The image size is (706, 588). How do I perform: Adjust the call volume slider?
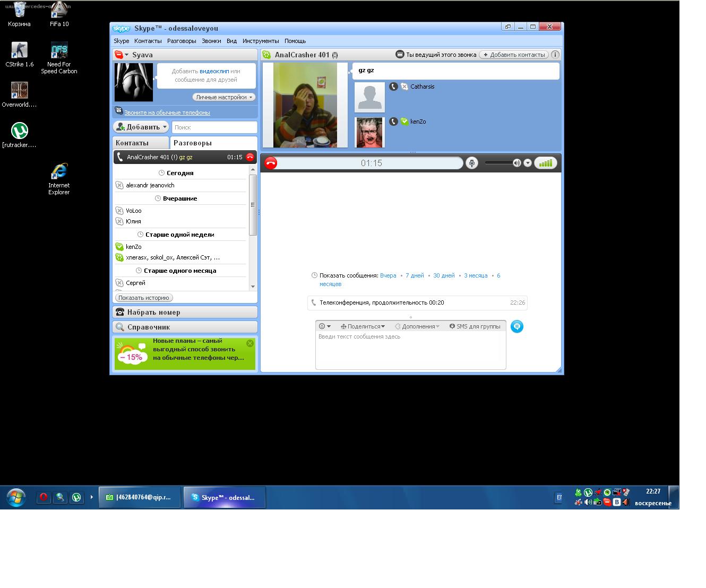tap(498, 163)
